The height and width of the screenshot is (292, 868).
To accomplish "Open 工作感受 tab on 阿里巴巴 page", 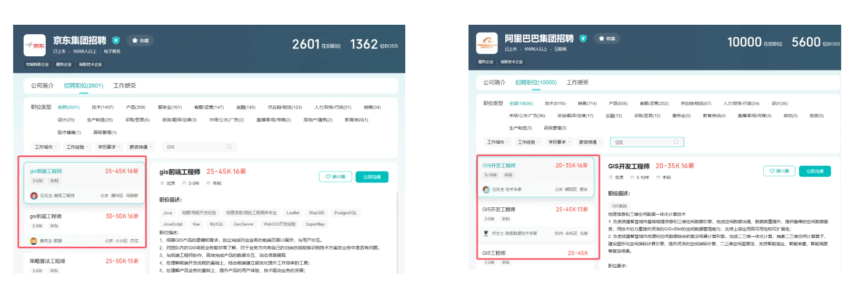I will tap(577, 82).
